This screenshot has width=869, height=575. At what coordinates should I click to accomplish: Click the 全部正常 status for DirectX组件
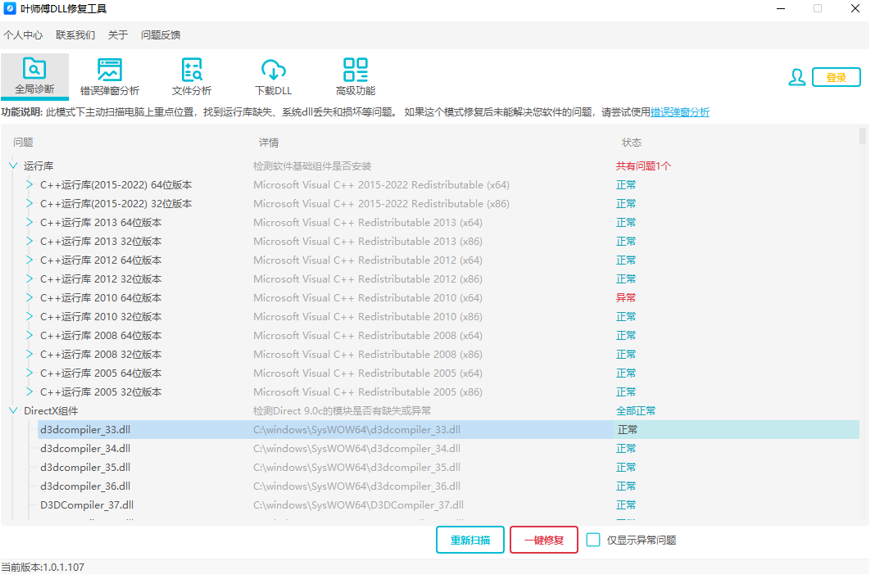point(636,410)
